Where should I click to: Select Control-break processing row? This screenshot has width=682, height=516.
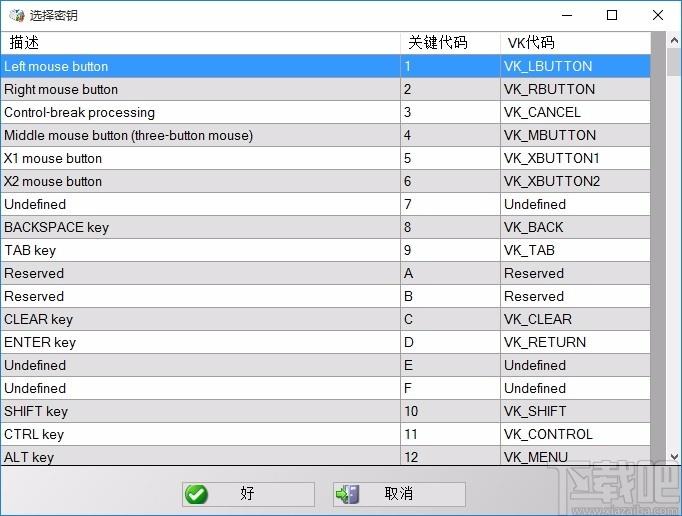[x=326, y=112]
